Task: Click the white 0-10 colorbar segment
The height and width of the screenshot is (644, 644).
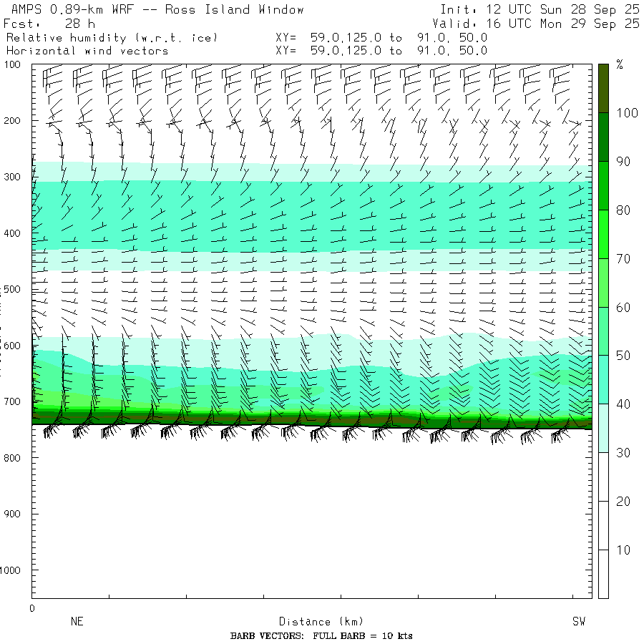Action: click(x=603, y=574)
